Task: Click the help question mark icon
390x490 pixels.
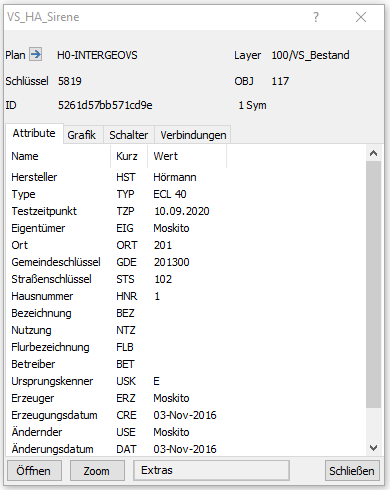Action: click(x=316, y=17)
